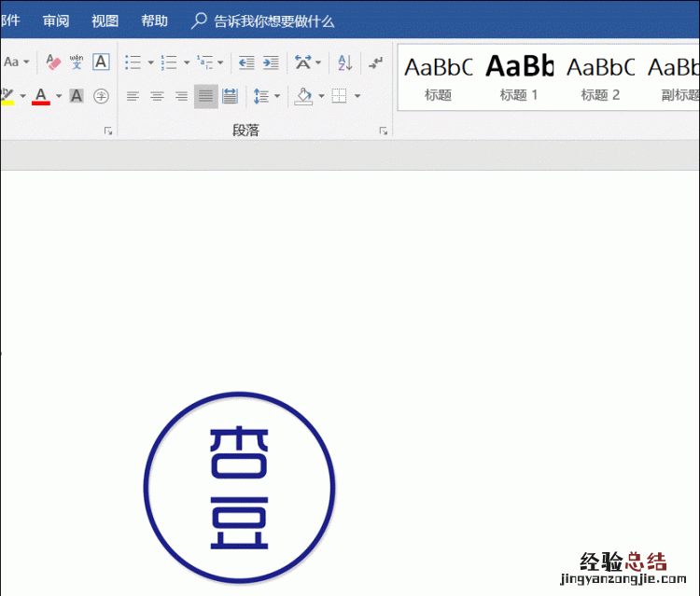Image resolution: width=700 pixels, height=596 pixels.
Task: Apply the 标题 2 heading style
Action: pyautogui.click(x=600, y=76)
